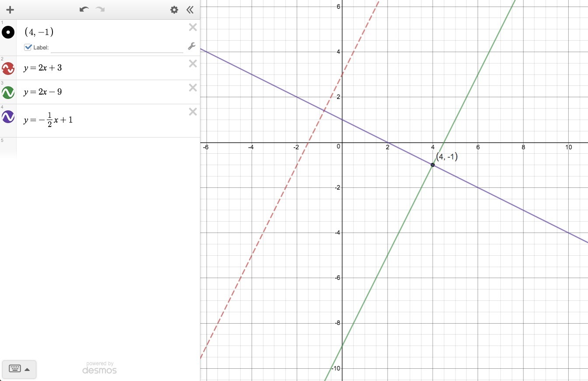Open the graph settings gear

[174, 10]
